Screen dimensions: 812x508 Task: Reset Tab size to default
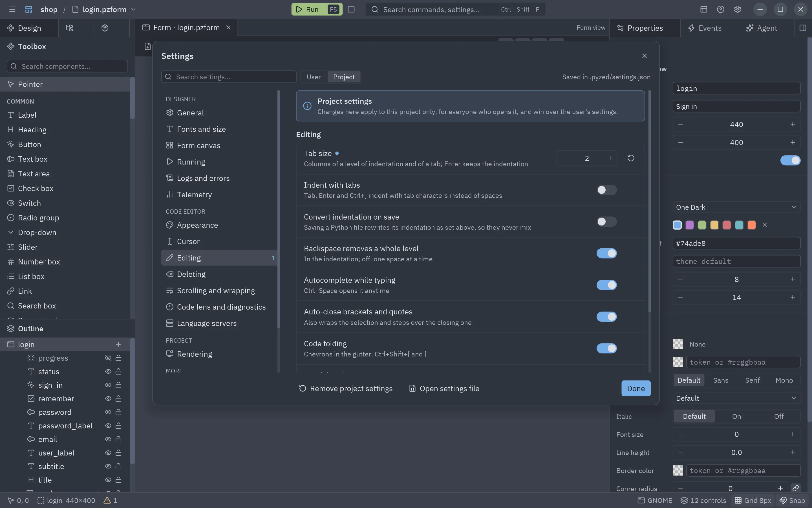point(631,158)
